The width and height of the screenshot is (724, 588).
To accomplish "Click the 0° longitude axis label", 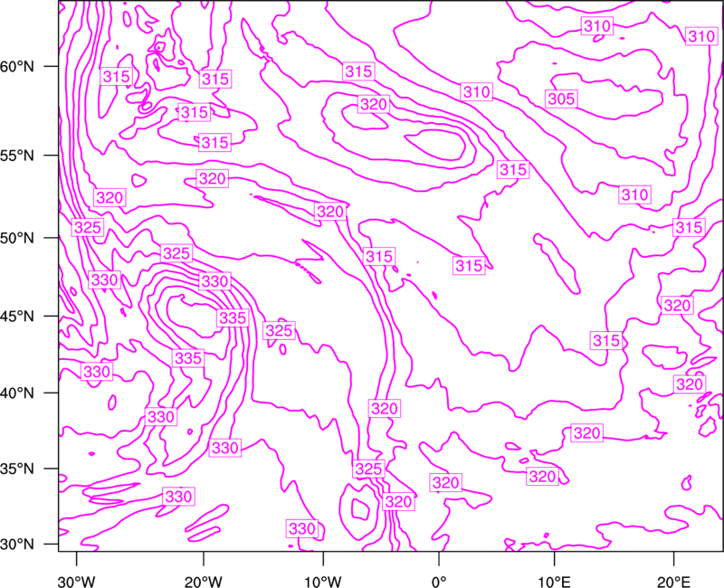I will pos(439,581).
